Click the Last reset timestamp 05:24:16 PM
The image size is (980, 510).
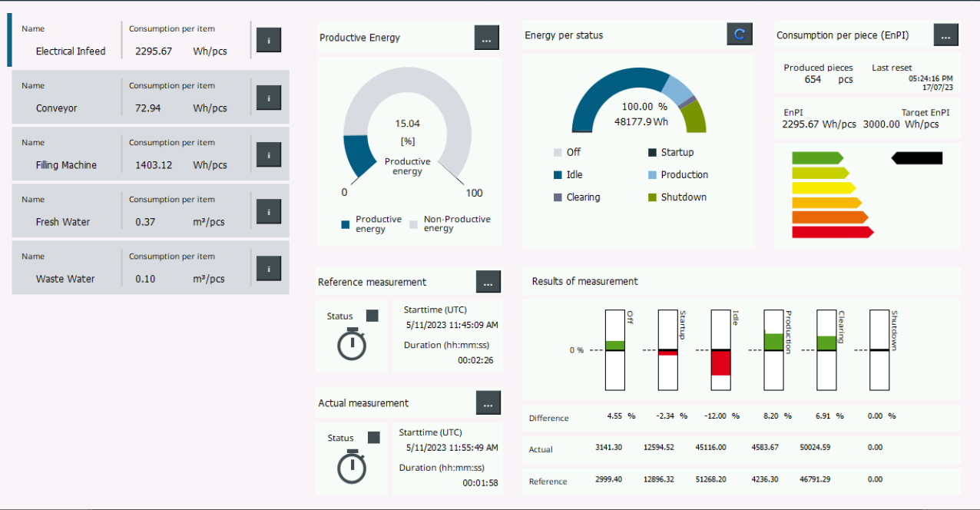(931, 78)
